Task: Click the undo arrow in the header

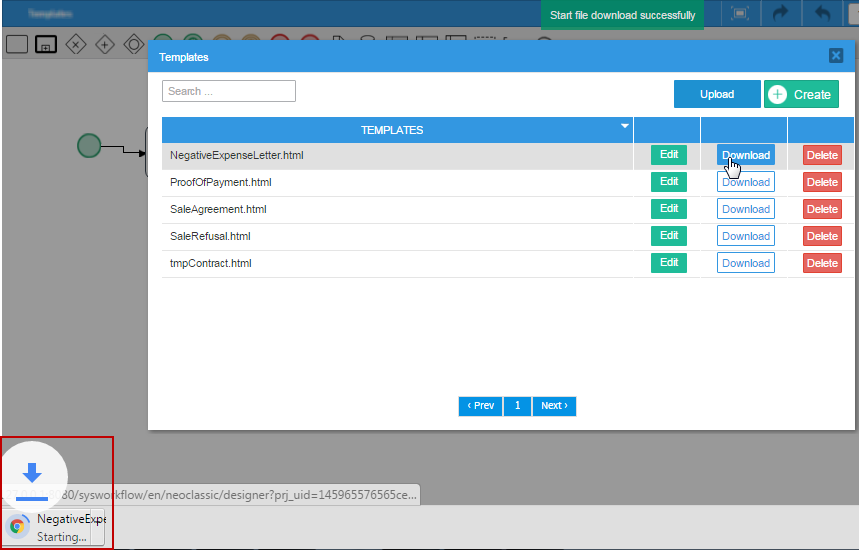Action: (822, 14)
